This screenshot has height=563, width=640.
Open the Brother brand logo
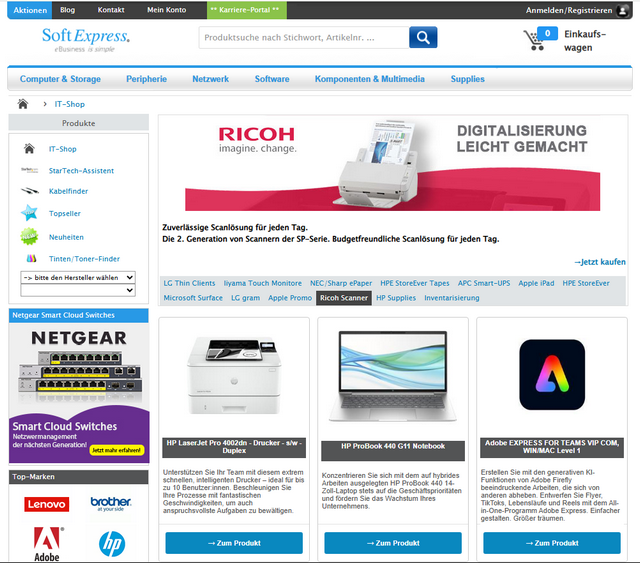coord(111,503)
